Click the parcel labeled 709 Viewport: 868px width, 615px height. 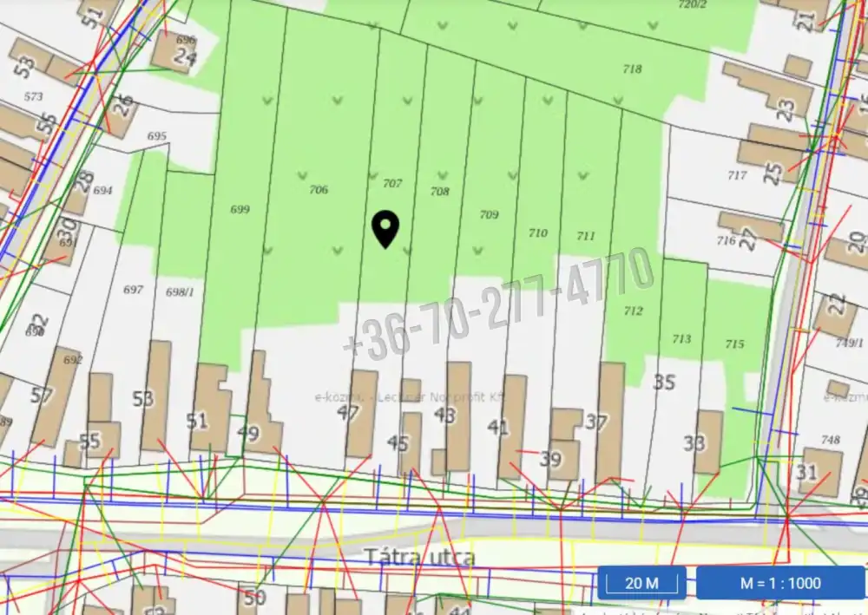[489, 214]
